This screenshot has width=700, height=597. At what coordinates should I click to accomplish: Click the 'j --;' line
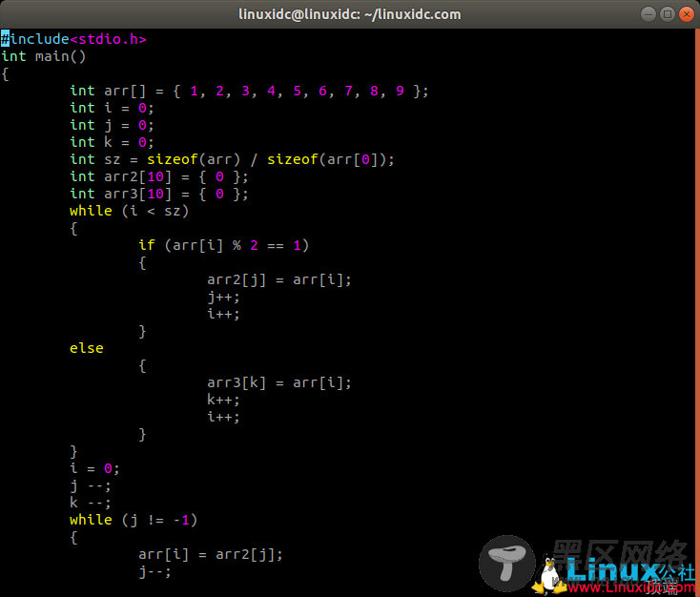91,485
